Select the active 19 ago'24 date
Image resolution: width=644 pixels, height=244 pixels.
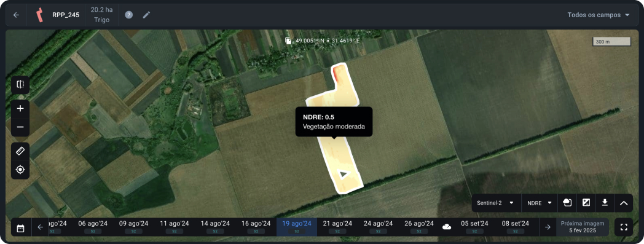coord(297,227)
